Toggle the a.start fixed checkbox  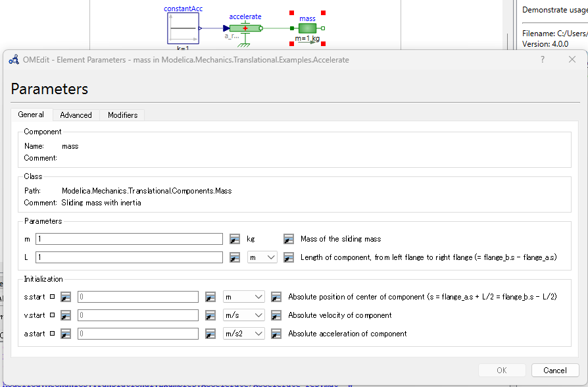pyautogui.click(x=52, y=333)
